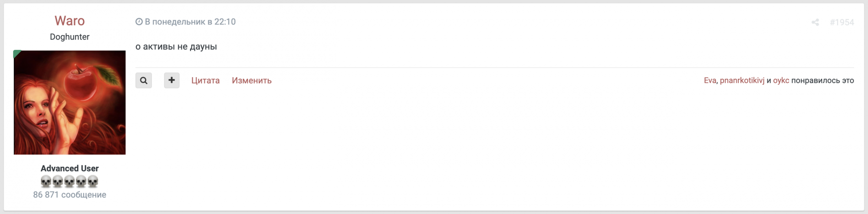Click the first skull rank icon
Viewport: 868px width, 214px height.
(46, 181)
